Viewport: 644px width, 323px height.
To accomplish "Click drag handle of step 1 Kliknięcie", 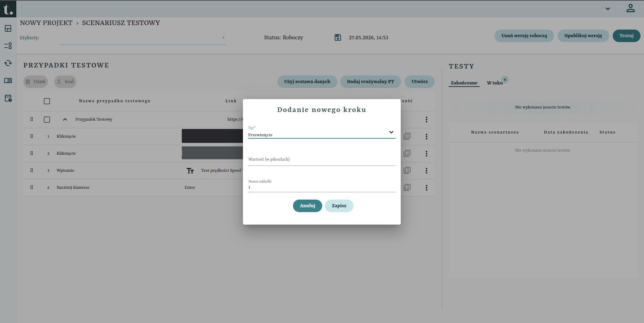I will pyautogui.click(x=32, y=136).
